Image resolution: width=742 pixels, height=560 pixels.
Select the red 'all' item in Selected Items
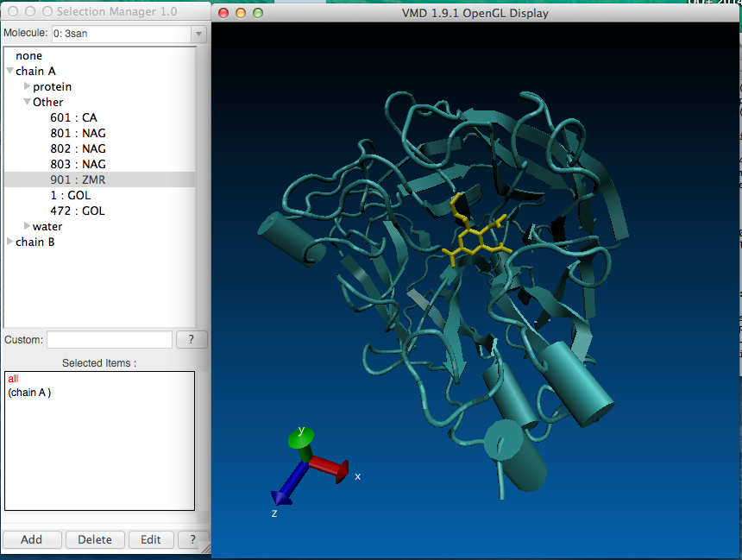point(13,379)
